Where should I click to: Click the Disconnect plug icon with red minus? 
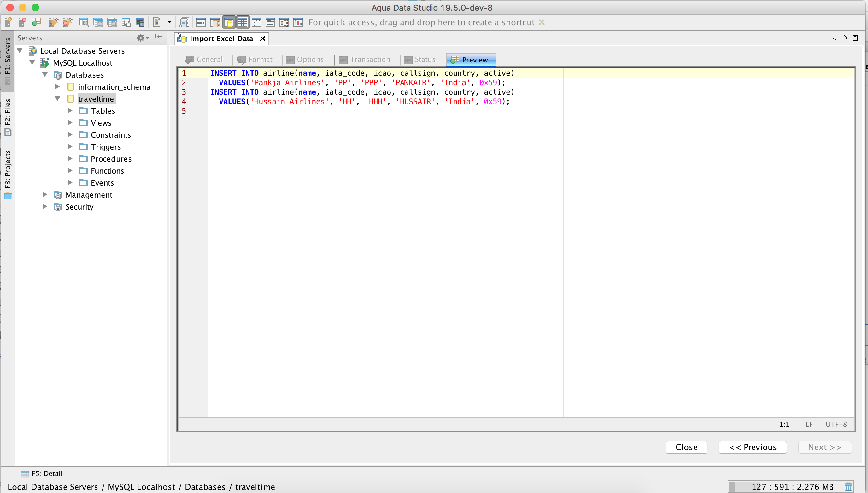[x=67, y=22]
